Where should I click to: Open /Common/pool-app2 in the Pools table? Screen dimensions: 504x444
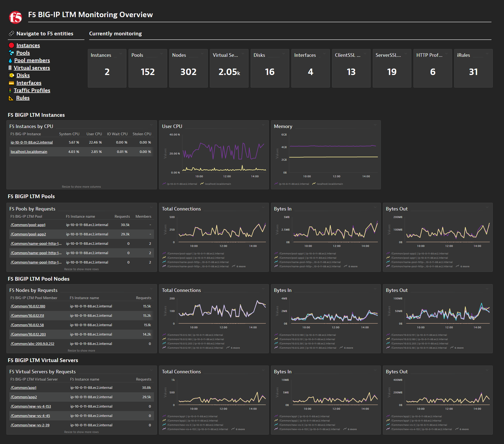(28, 234)
